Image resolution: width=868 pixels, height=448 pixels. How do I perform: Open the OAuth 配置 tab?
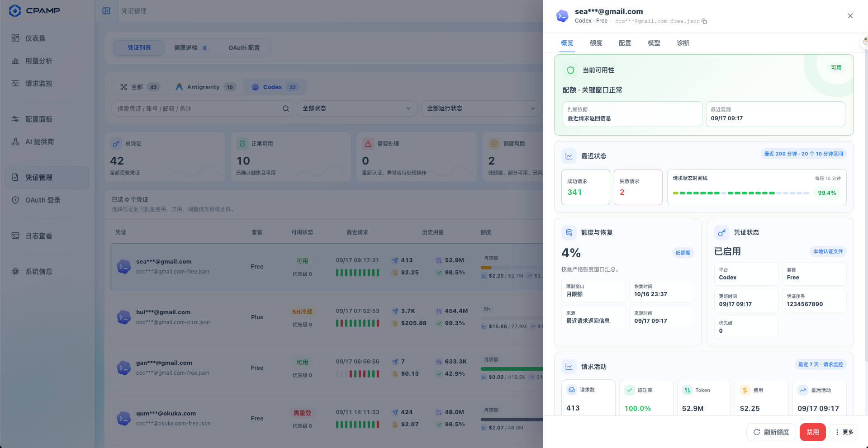click(244, 47)
